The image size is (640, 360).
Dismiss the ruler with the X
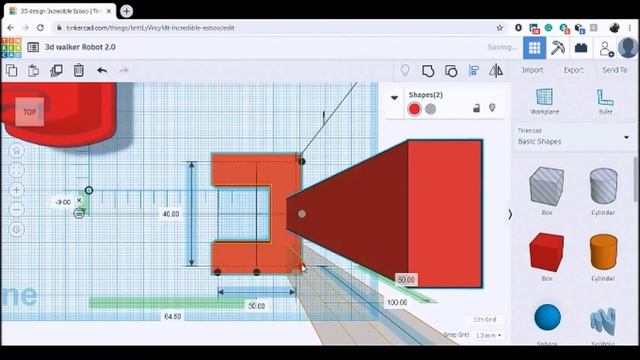click(x=79, y=200)
